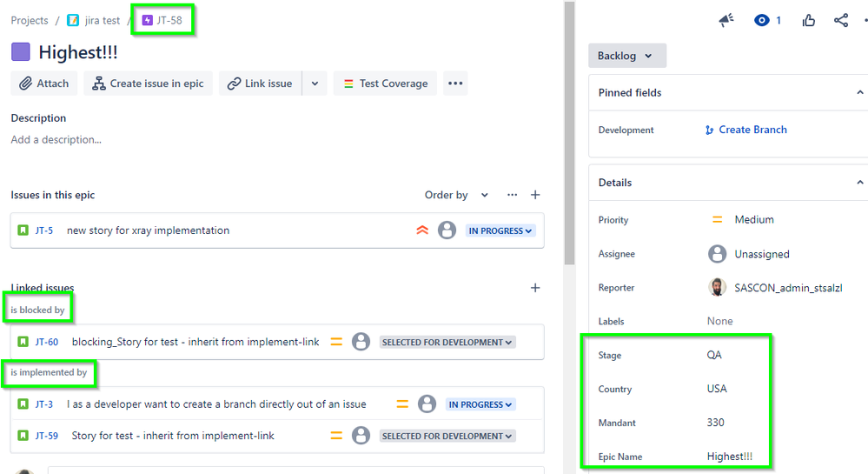This screenshot has width=868, height=474.
Task: Change JT-59 Selected for Development status
Action: 447,437
